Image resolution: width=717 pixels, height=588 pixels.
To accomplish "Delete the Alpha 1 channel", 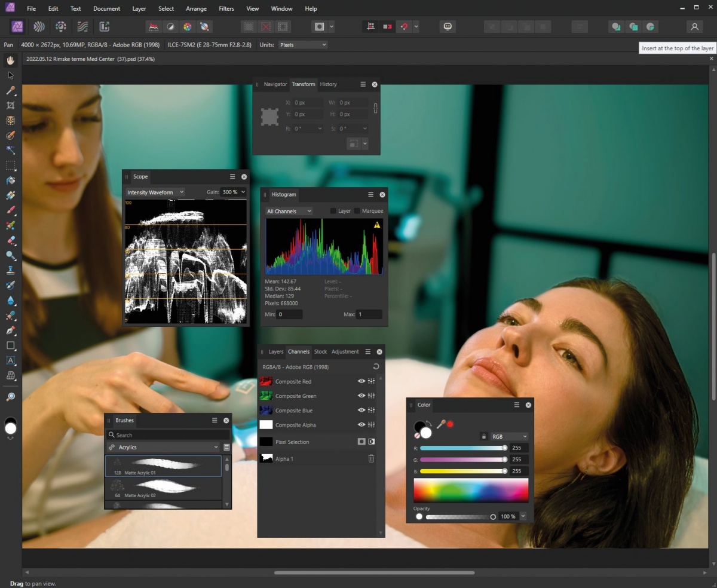I will coord(371,459).
